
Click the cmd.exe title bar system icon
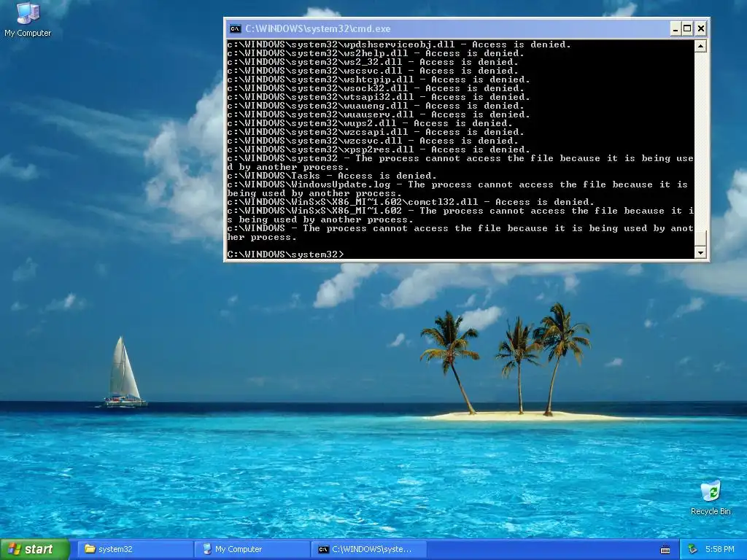click(x=236, y=28)
